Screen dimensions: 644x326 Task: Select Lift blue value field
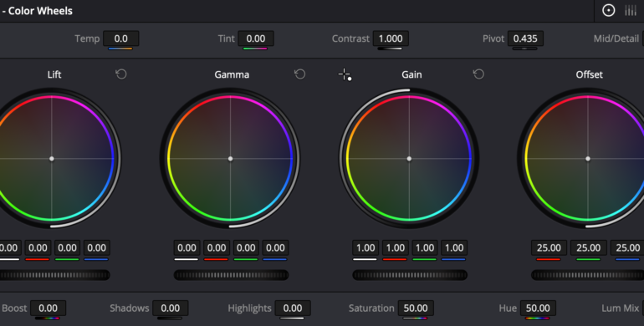(x=96, y=248)
